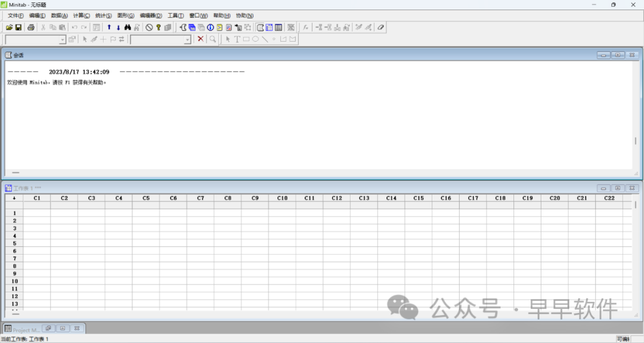The height and width of the screenshot is (343, 644).
Task: Select the text T drawing tool
Action: point(237,39)
